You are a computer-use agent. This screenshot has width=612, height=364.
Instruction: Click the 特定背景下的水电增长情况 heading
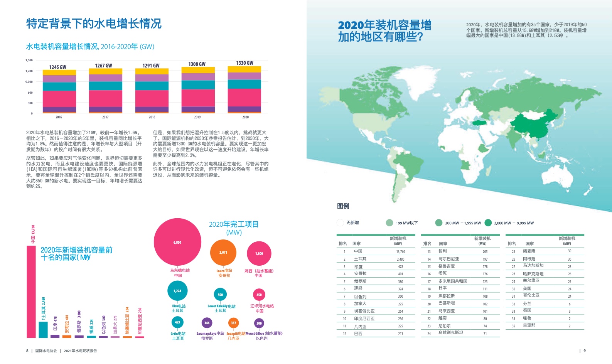click(94, 24)
